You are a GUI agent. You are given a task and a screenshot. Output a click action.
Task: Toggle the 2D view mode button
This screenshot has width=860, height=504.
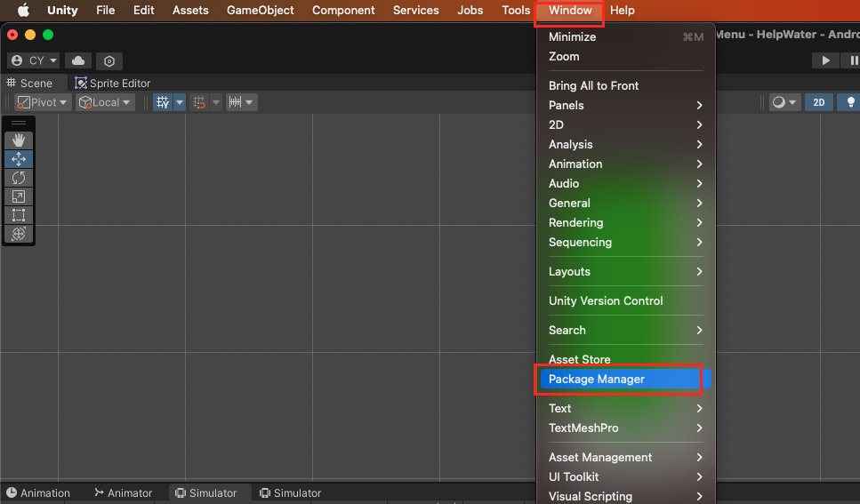(x=819, y=102)
